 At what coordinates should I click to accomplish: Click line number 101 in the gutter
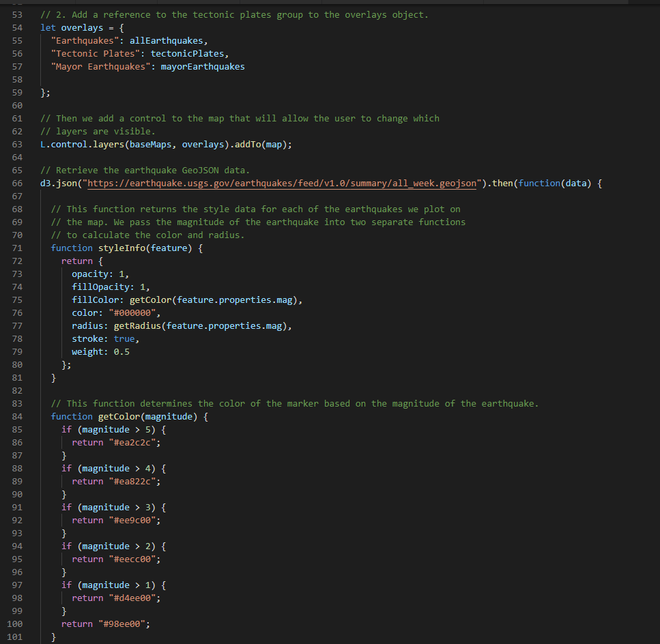pos(15,637)
